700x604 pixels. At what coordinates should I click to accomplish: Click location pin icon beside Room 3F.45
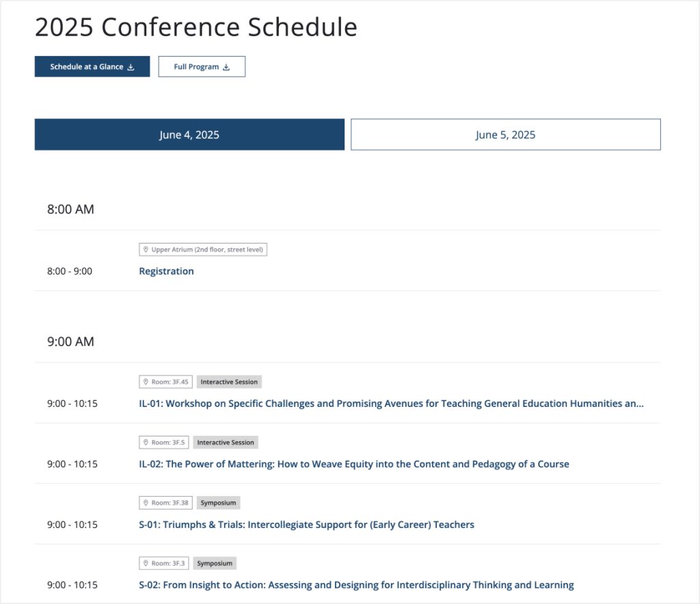146,382
